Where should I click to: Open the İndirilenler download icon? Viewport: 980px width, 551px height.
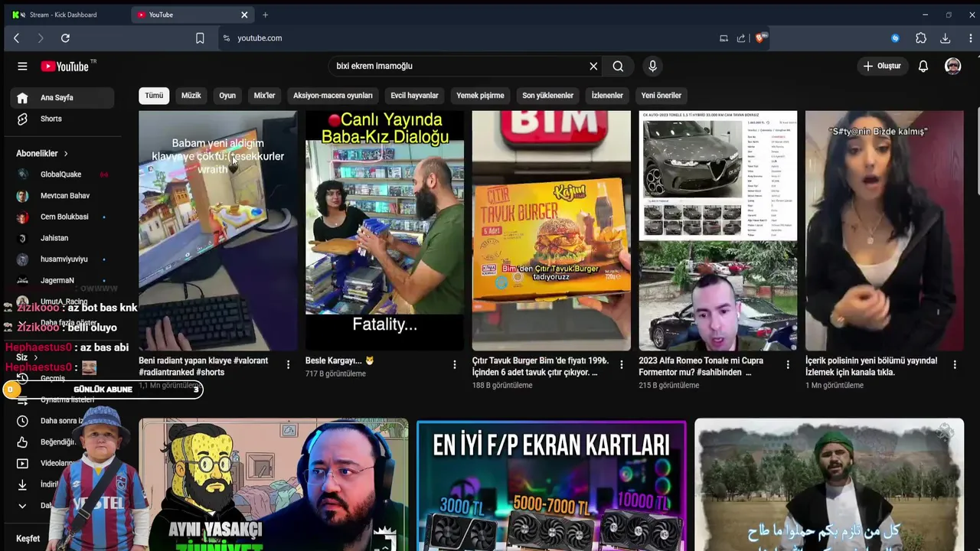pos(22,484)
